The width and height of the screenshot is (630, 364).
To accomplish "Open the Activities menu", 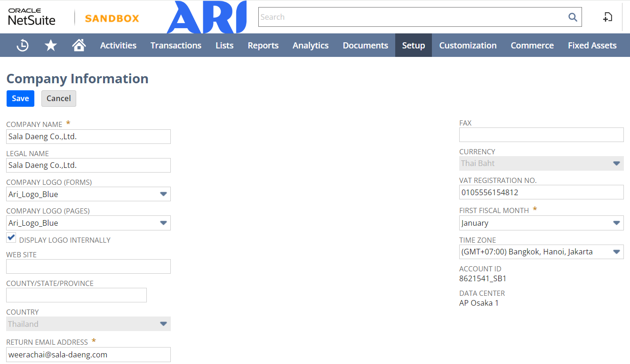I will point(118,45).
